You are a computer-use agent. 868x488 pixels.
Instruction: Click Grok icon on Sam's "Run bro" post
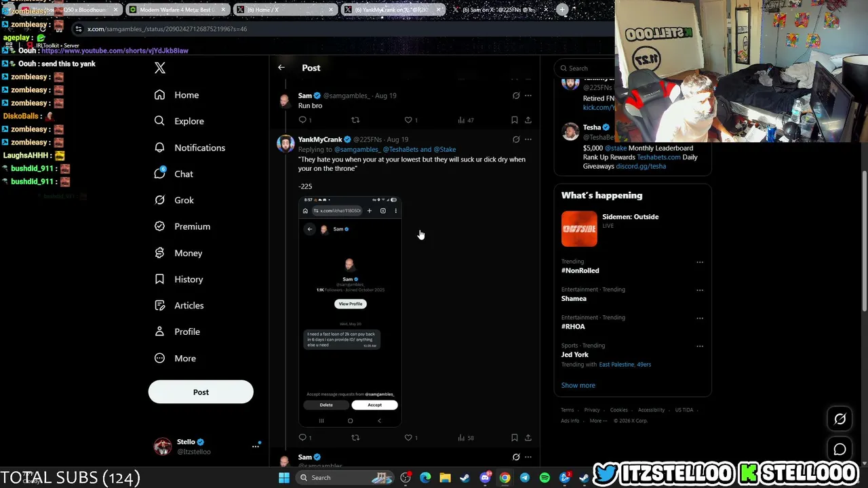point(516,96)
